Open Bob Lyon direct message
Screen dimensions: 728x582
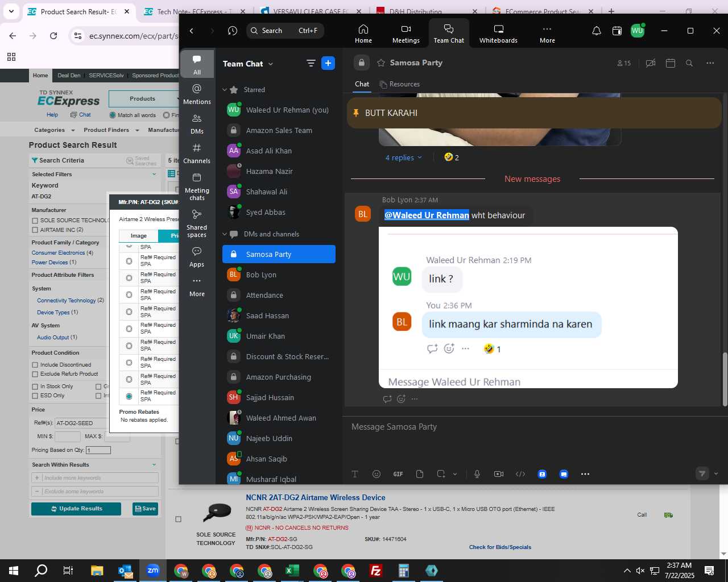pos(279,275)
